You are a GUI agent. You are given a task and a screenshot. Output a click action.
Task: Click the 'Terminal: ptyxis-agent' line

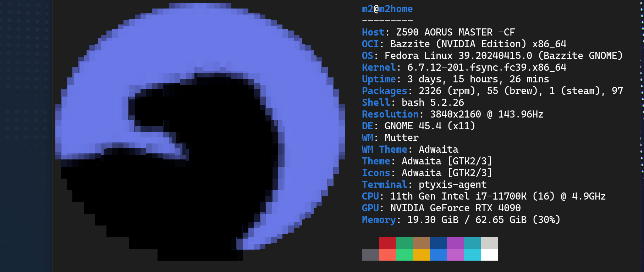424,185
